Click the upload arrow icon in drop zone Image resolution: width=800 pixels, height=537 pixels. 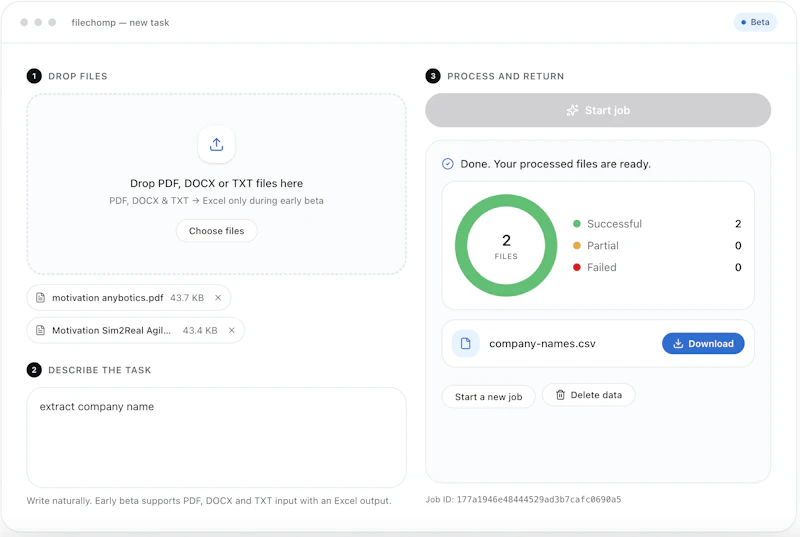(x=216, y=144)
